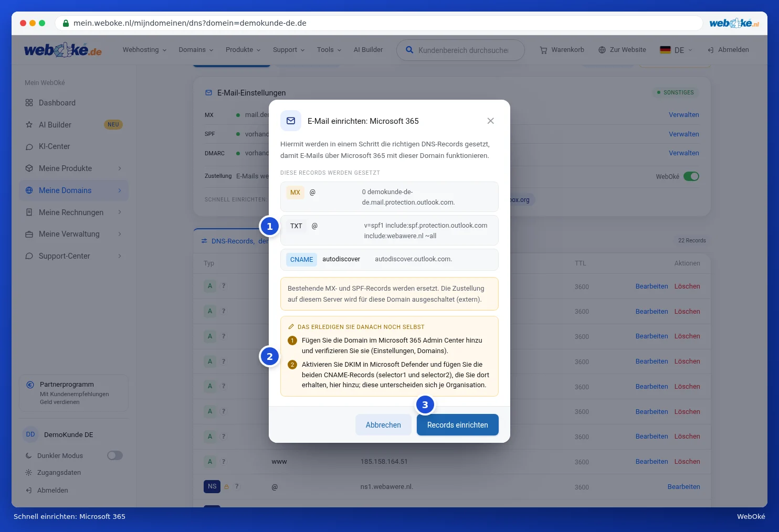Click the DemoKunde DE account avatar
779x532 pixels.
(x=30, y=434)
